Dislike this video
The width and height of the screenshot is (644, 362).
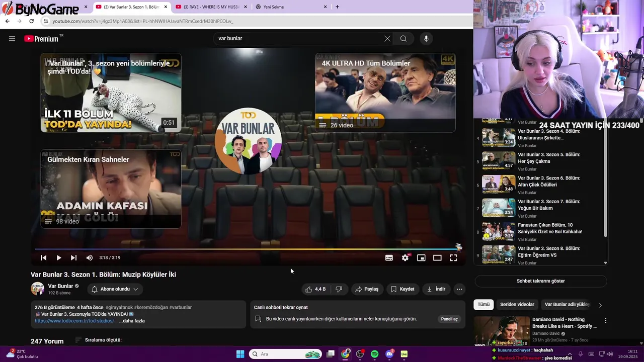point(339,289)
